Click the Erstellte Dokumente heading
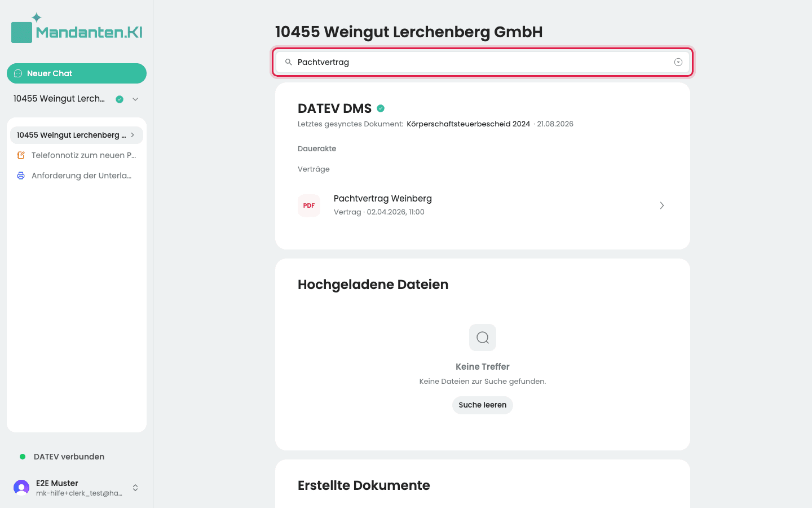The width and height of the screenshot is (812, 508). pyautogui.click(x=364, y=485)
